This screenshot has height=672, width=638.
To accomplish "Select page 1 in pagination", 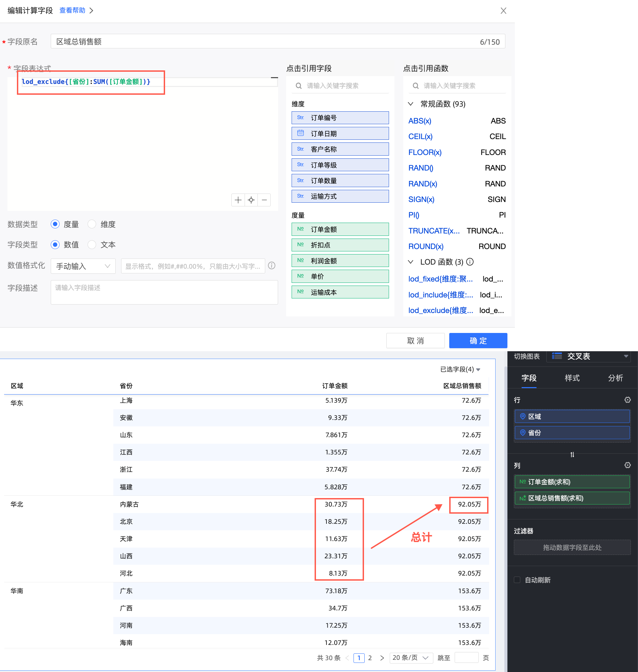I will coord(359,658).
